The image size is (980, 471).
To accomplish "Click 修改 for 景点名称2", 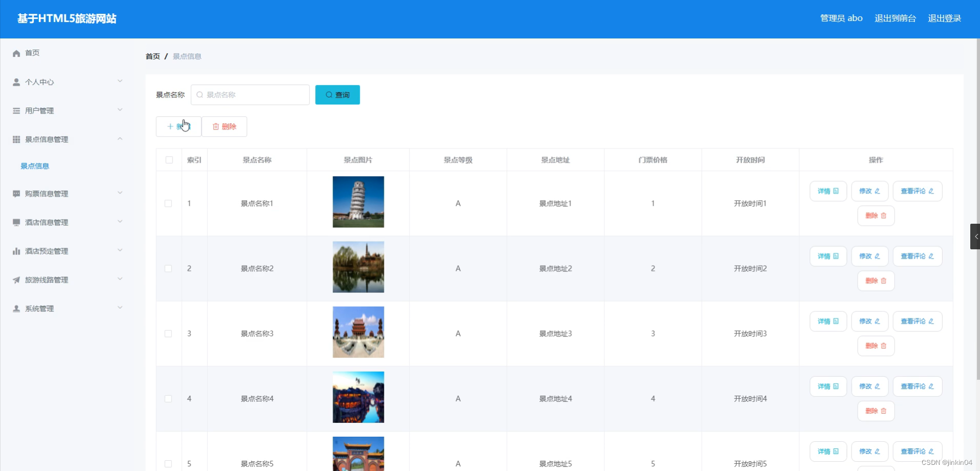I will click(x=869, y=256).
